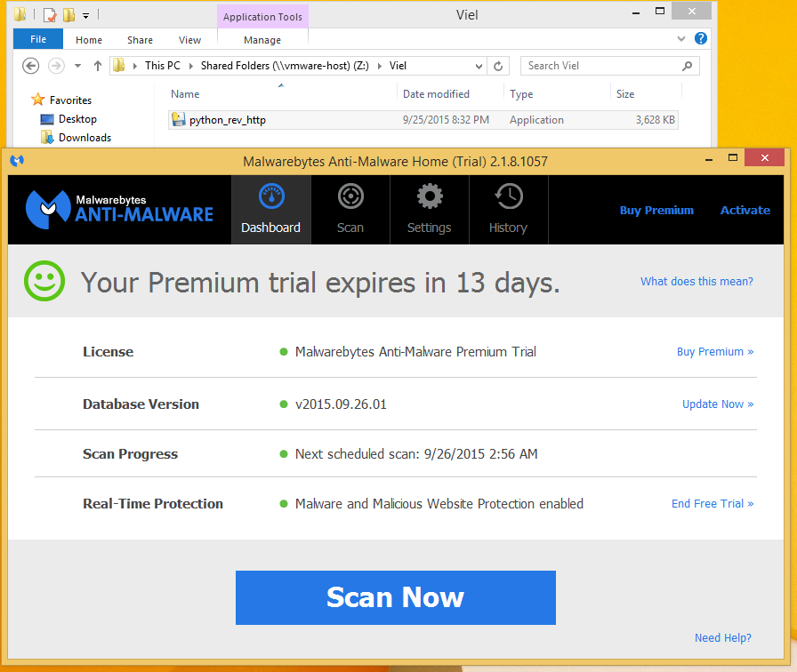797x672 pixels.
Task: Click Malware and Malicious Website Protection enabled text
Action: coord(439,503)
